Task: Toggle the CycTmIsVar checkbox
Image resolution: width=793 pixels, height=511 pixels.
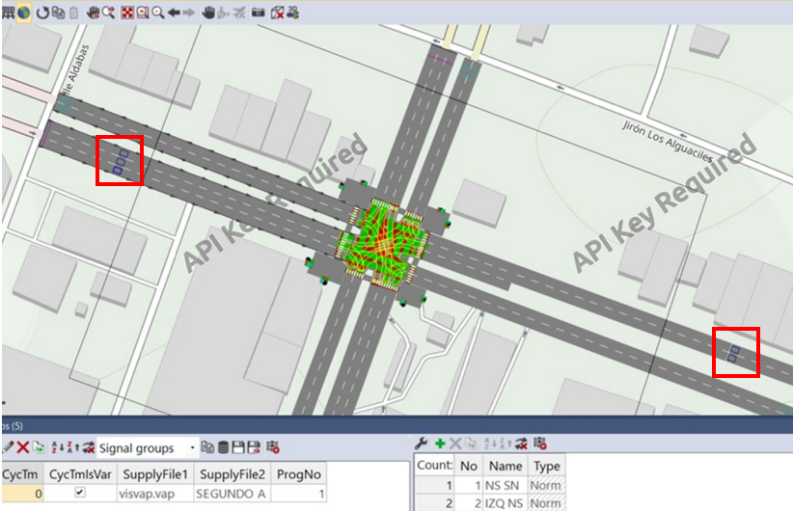Action: [x=80, y=493]
